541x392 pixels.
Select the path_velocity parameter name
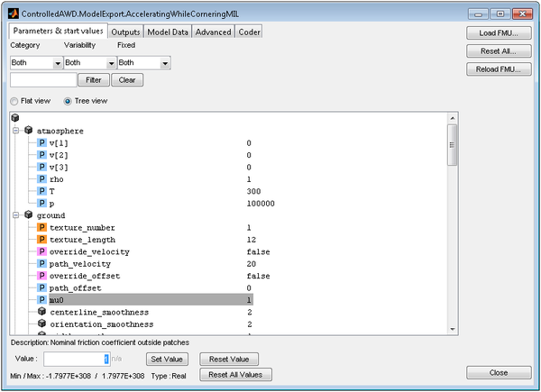coord(80,264)
